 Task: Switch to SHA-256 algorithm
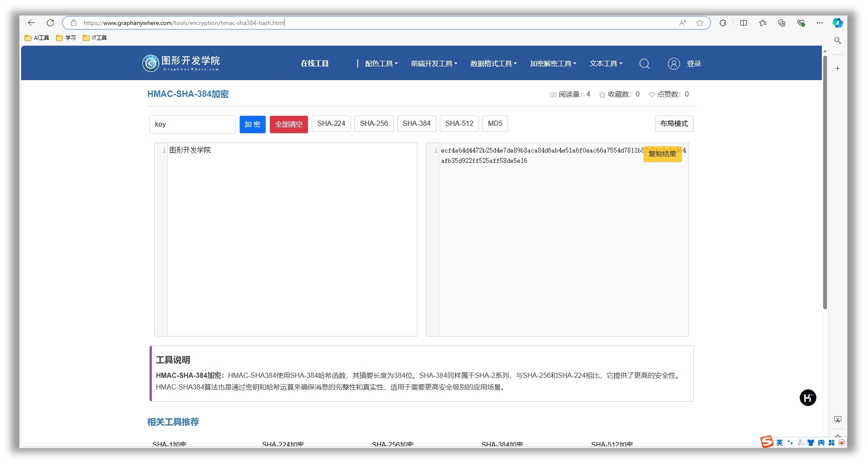(374, 124)
